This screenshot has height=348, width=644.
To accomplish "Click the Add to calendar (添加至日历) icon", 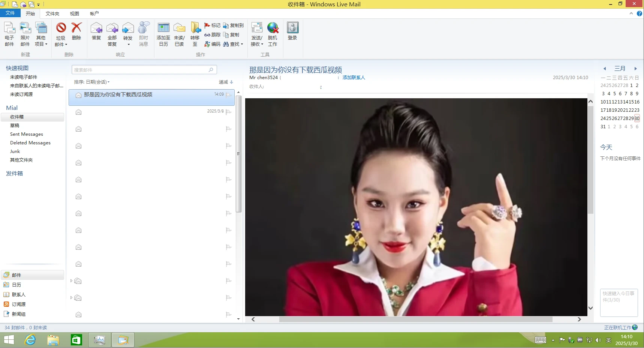I will click(x=163, y=28).
